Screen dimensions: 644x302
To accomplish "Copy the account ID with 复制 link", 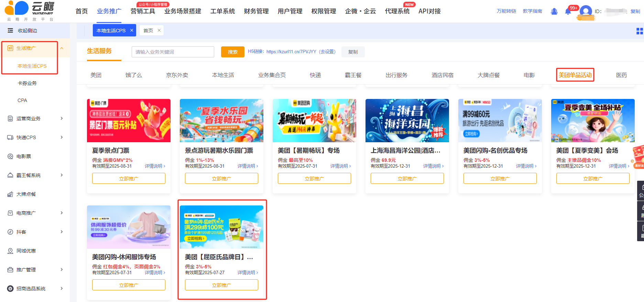I will 635,11.
